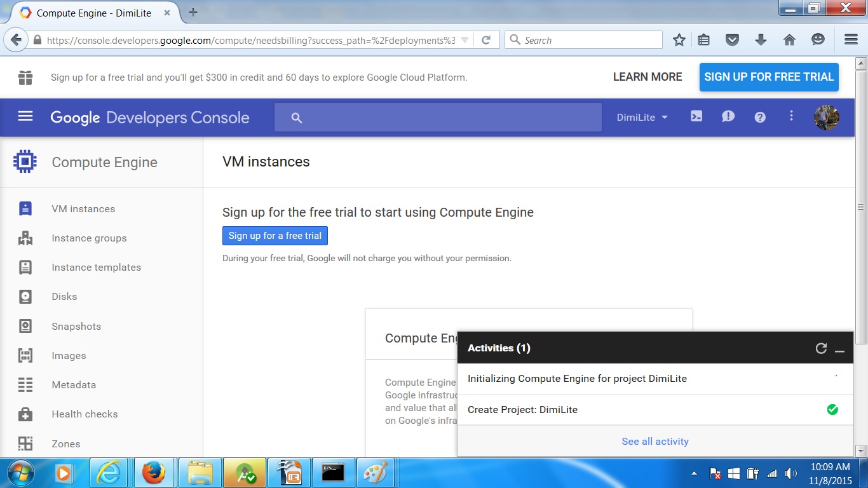The width and height of the screenshot is (868, 488).
Task: Click the Instance groups sidebar icon
Action: click(25, 238)
